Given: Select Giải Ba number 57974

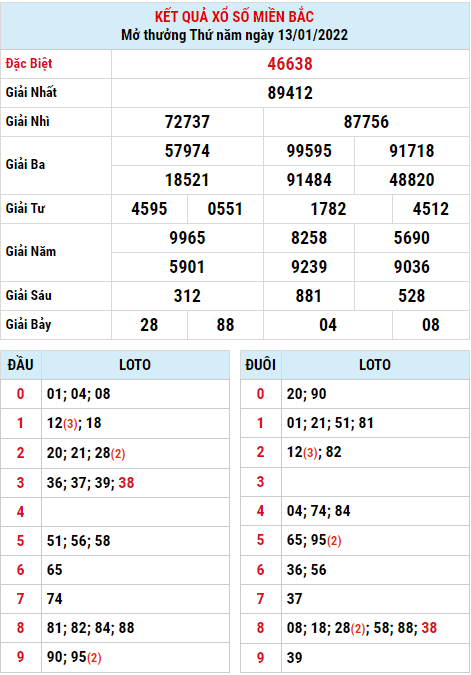Looking at the screenshot, I should [187, 151].
